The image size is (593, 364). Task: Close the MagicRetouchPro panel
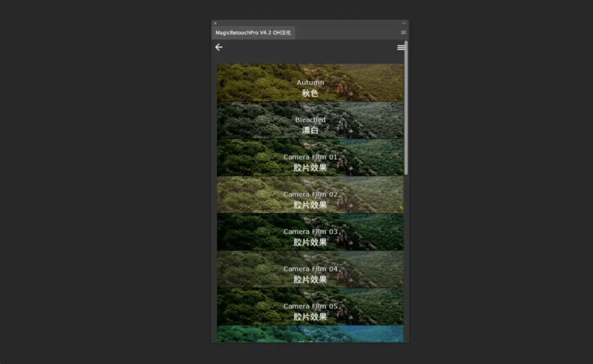[x=215, y=23]
